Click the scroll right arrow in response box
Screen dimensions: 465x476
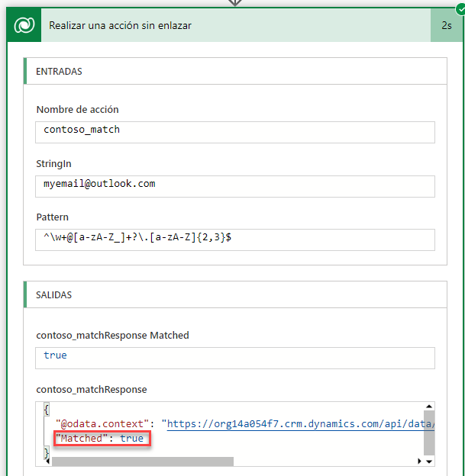tap(419, 462)
